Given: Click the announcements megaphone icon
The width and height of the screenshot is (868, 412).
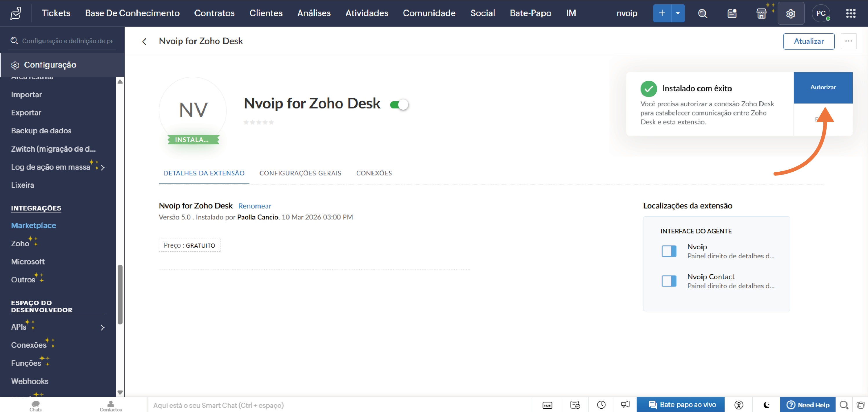Looking at the screenshot, I should pyautogui.click(x=626, y=404).
